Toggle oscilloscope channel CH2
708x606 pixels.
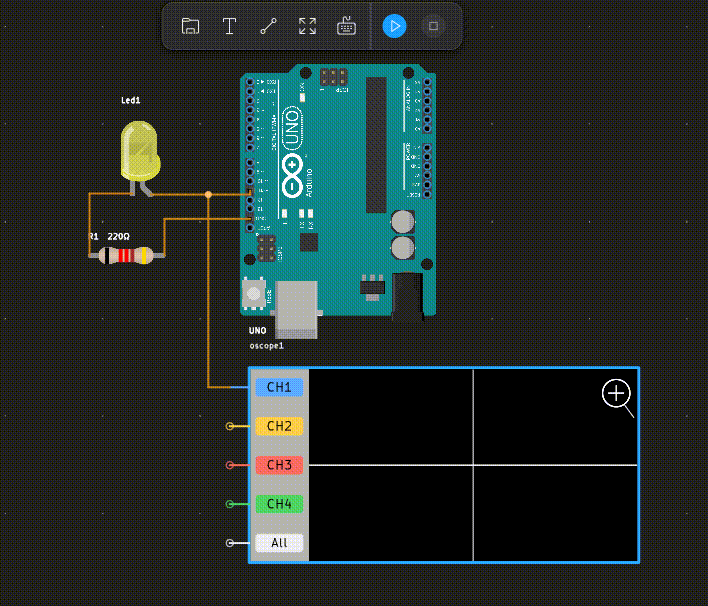click(x=279, y=426)
